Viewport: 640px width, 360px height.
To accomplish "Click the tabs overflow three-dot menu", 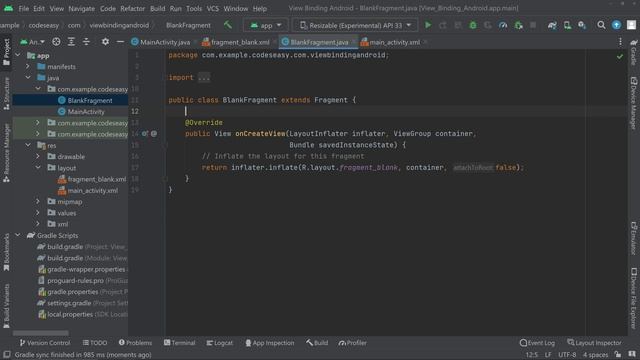I will pos(620,42).
